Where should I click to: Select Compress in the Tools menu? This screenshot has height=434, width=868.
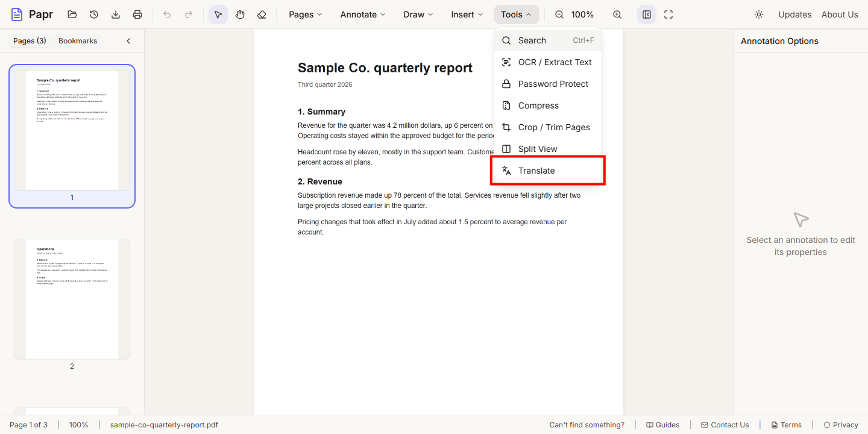pos(548,105)
